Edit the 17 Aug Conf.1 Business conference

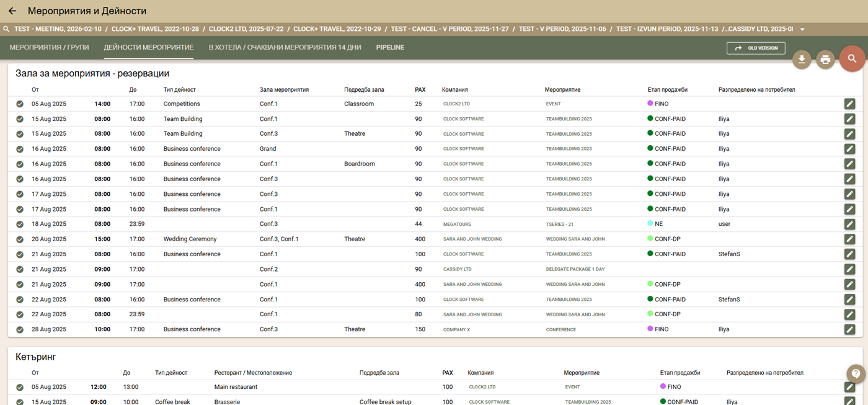pos(849,209)
